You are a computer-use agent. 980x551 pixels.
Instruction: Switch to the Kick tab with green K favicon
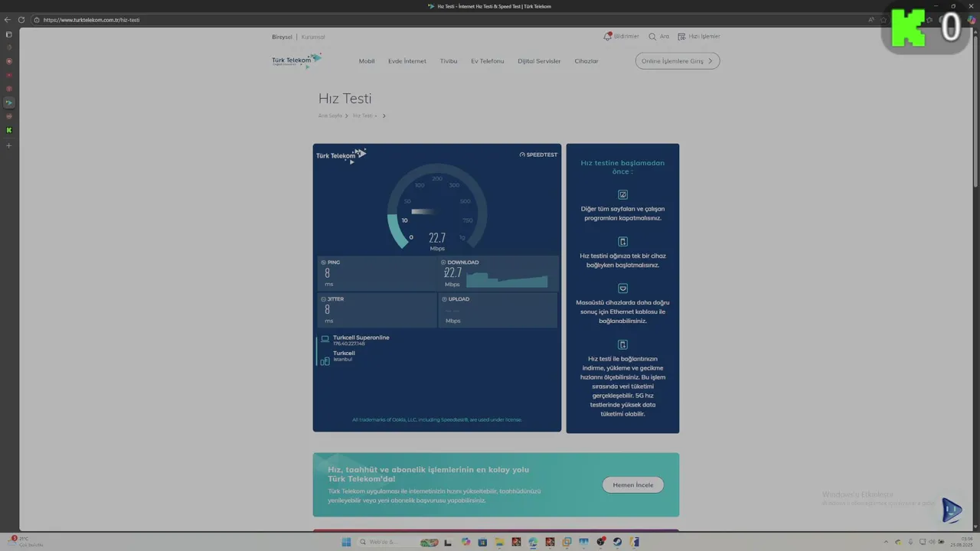pyautogui.click(x=9, y=130)
